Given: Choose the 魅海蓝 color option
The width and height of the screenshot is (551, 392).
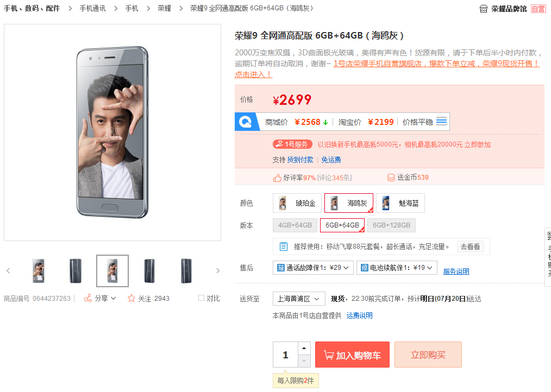Looking at the screenshot, I should (400, 203).
